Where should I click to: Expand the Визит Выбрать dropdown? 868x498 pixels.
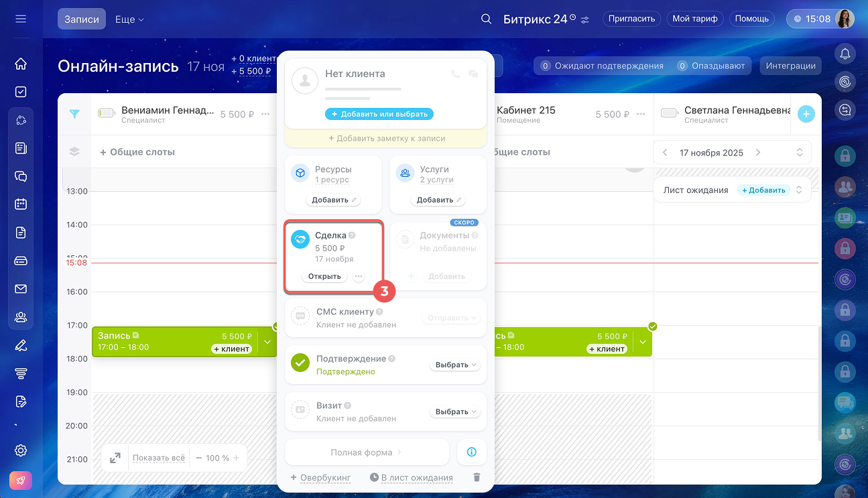pyautogui.click(x=455, y=412)
